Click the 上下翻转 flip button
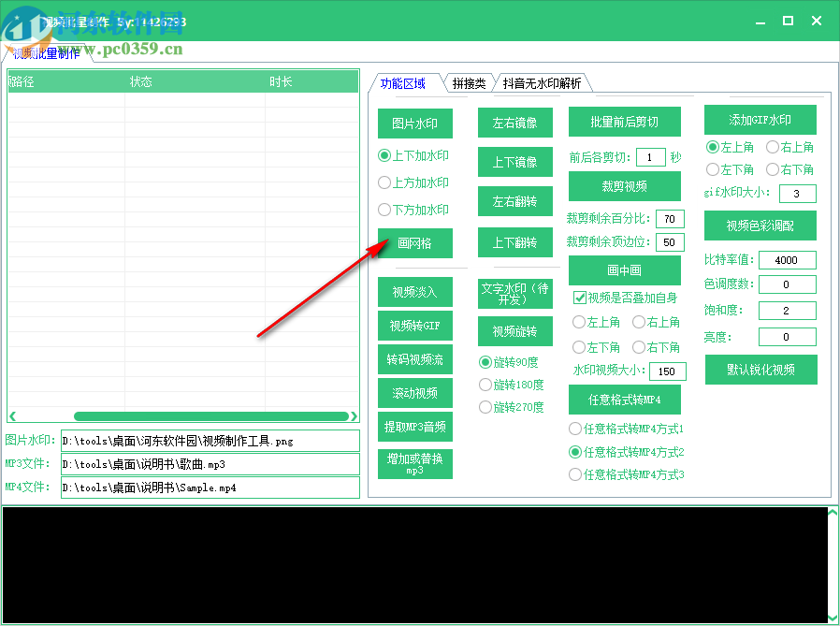The width and height of the screenshot is (840, 626). coord(514,242)
